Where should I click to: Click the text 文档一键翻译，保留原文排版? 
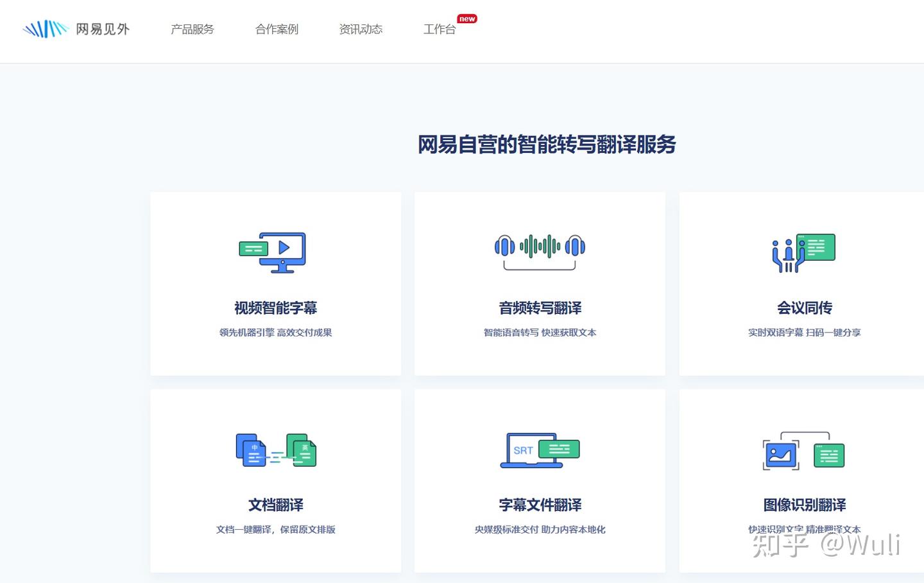pyautogui.click(x=276, y=530)
